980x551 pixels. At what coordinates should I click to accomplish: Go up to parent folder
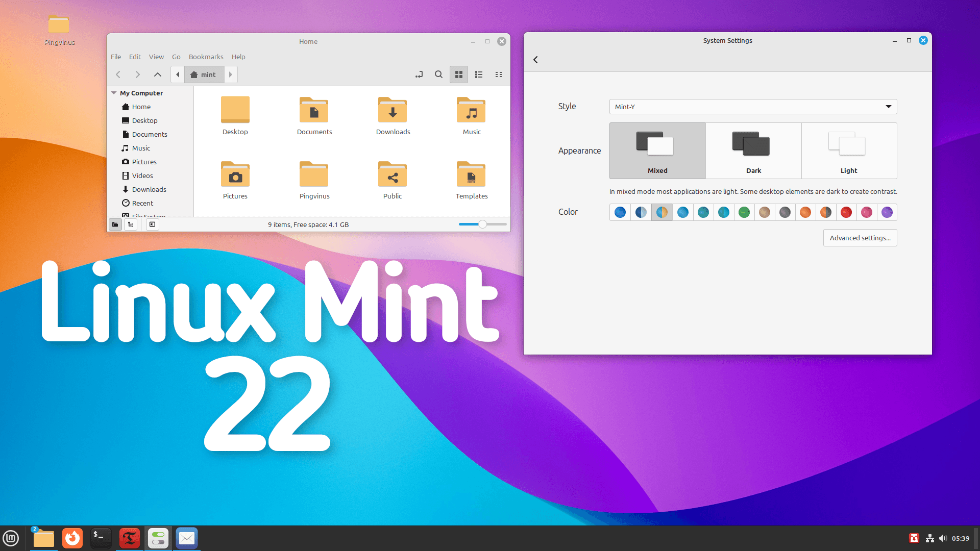tap(158, 74)
